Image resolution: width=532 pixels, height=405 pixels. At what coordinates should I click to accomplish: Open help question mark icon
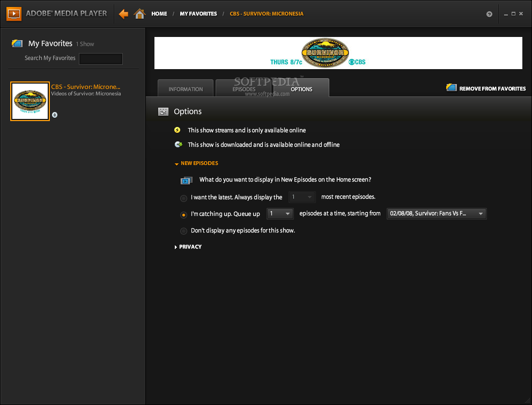(x=489, y=14)
